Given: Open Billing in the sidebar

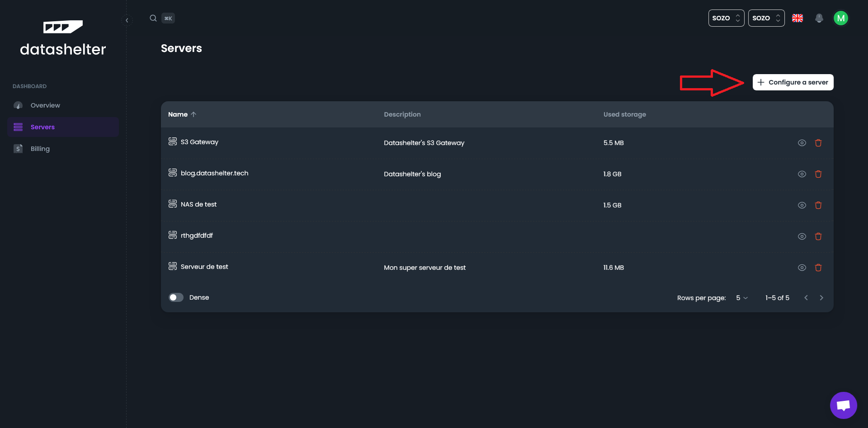Looking at the screenshot, I should point(40,149).
